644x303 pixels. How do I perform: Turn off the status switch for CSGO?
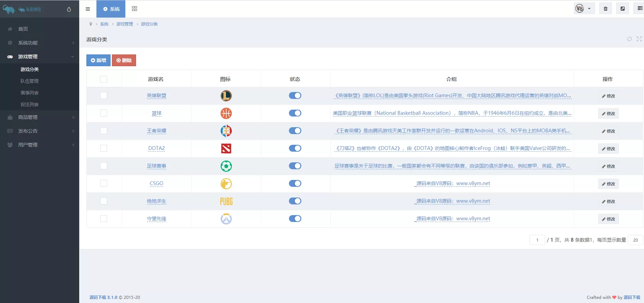(295, 183)
